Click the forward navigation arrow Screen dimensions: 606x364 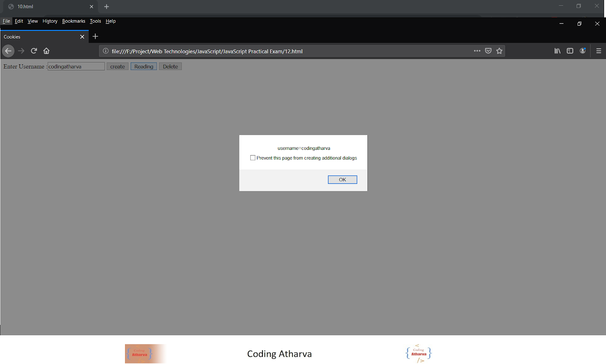click(21, 51)
